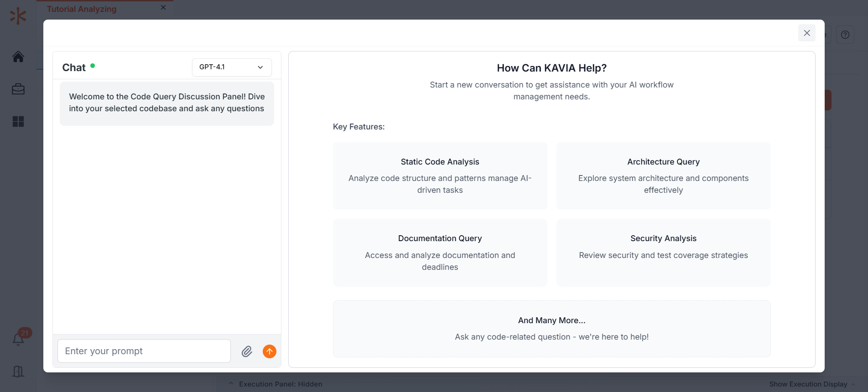Close the Tutorial Analyzing tab
This screenshot has width=868, height=392.
pyautogui.click(x=163, y=7)
